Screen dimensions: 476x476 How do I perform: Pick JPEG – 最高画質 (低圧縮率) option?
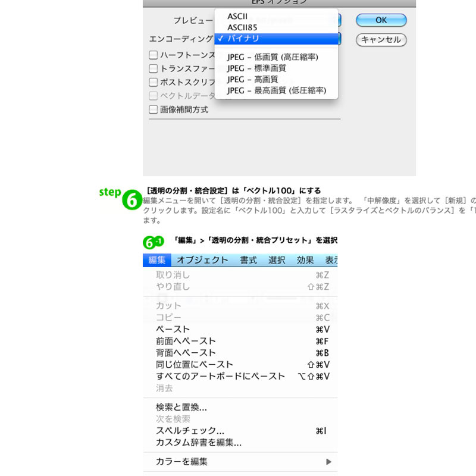276,90
